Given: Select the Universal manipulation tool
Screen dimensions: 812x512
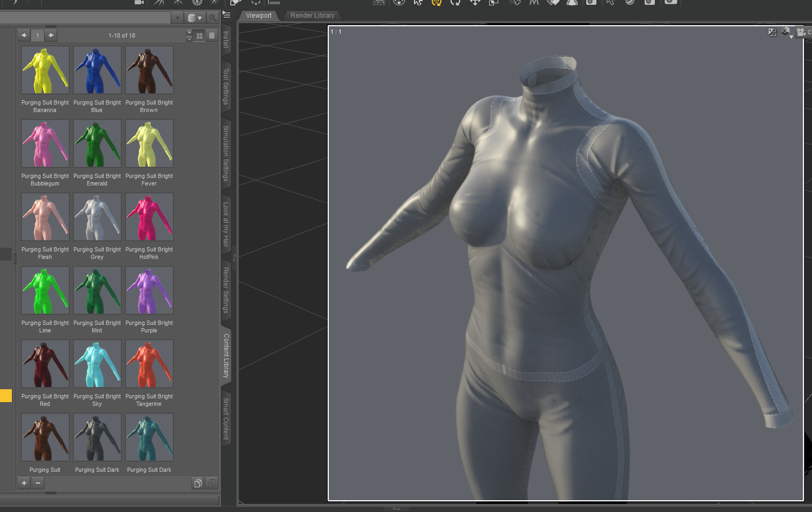Looking at the screenshot, I should tap(436, 3).
